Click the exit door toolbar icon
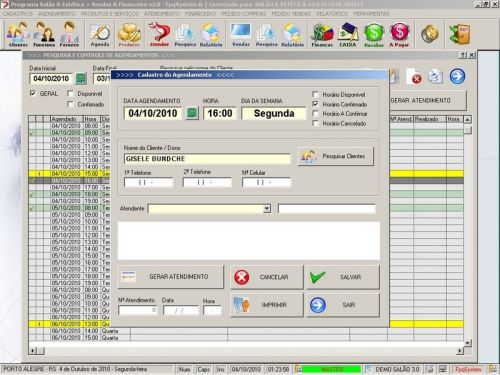The height and width of the screenshot is (375, 500). coord(459,34)
